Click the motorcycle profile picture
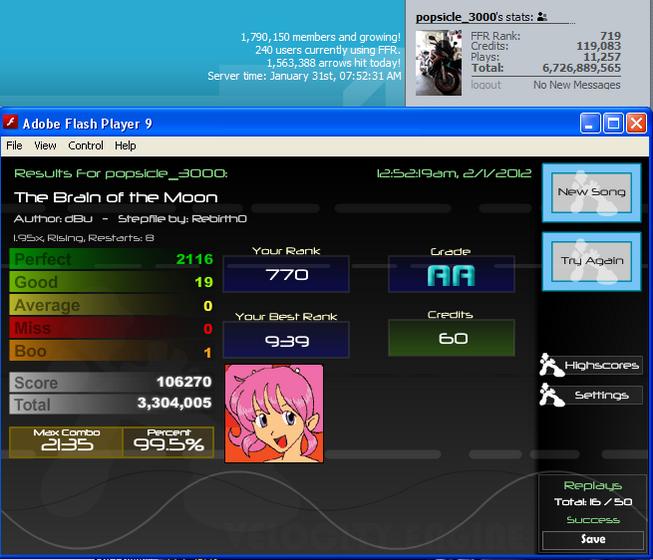653x560 pixels. pos(439,62)
